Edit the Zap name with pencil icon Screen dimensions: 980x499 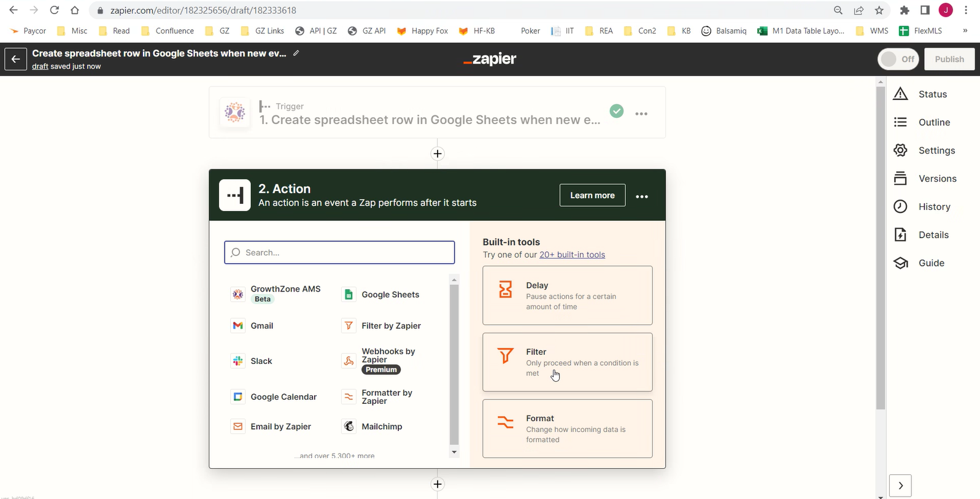pyautogui.click(x=296, y=53)
